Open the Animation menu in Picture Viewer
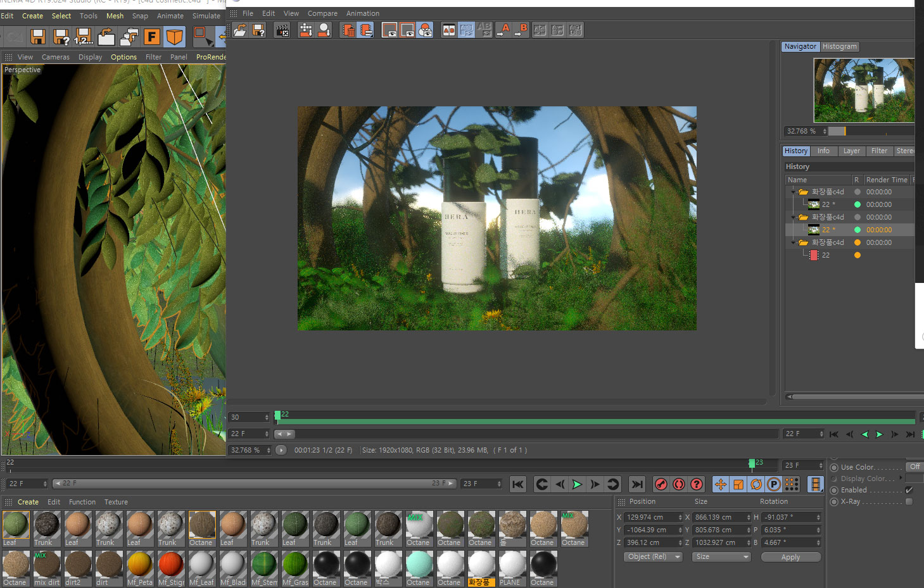Image resolution: width=924 pixels, height=588 pixels. pyautogui.click(x=363, y=13)
